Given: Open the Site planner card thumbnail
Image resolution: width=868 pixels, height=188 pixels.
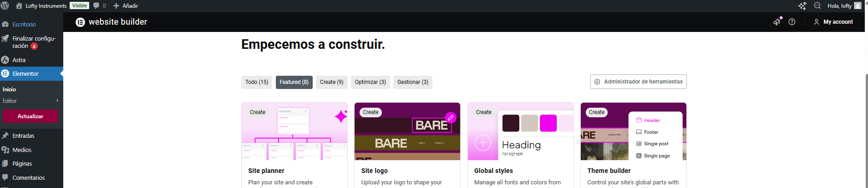Looking at the screenshot, I should 294,131.
